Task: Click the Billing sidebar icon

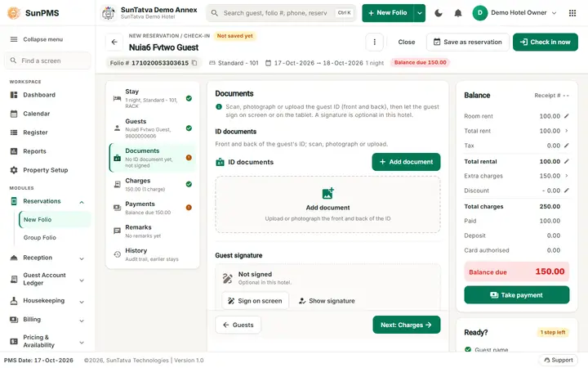Action: [x=14, y=320]
